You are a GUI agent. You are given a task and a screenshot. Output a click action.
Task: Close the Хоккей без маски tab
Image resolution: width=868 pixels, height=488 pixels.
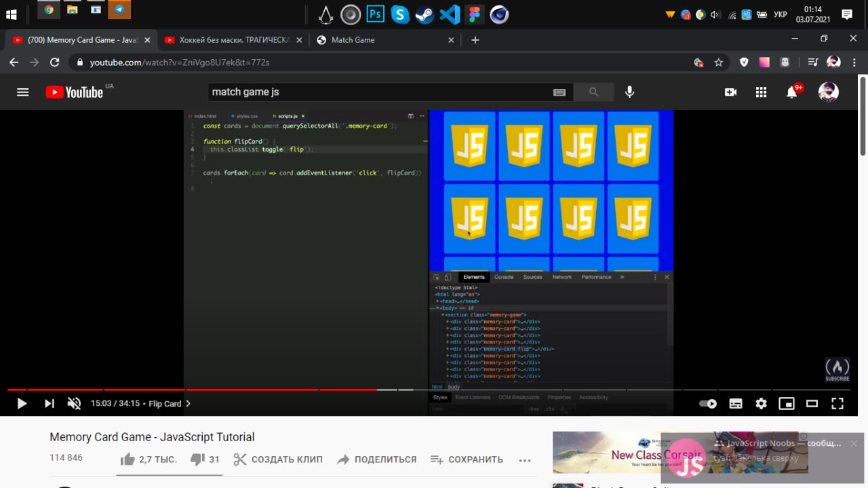click(x=299, y=40)
